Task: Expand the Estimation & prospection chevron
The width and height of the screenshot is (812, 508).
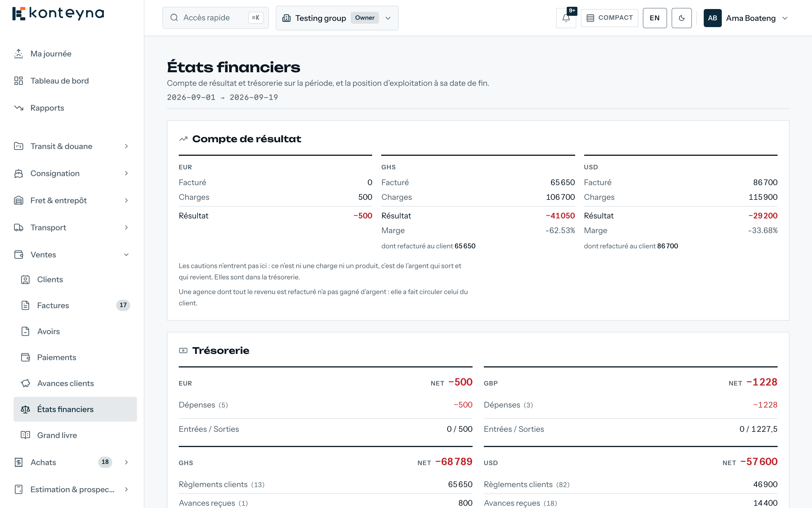Action: pyautogui.click(x=127, y=490)
